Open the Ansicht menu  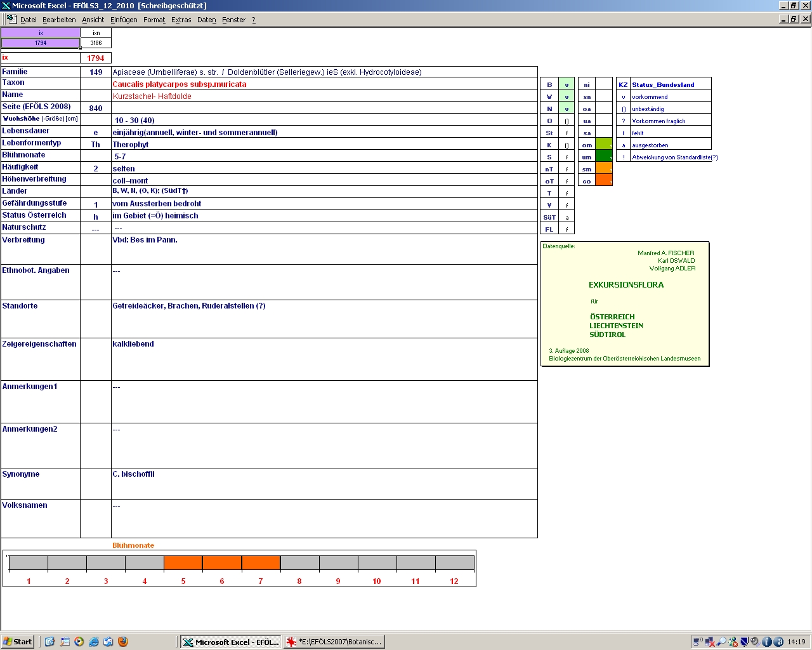[93, 20]
